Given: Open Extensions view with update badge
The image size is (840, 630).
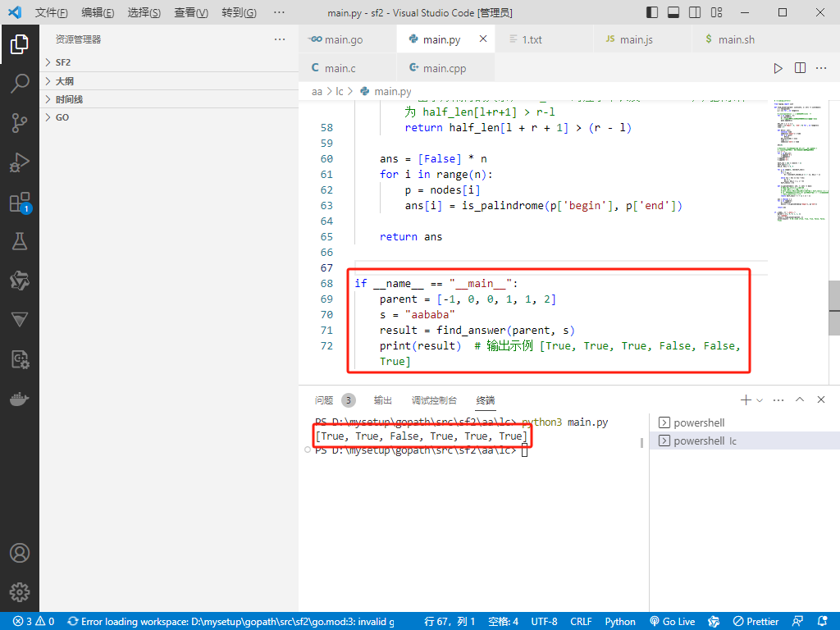Looking at the screenshot, I should click(x=20, y=203).
